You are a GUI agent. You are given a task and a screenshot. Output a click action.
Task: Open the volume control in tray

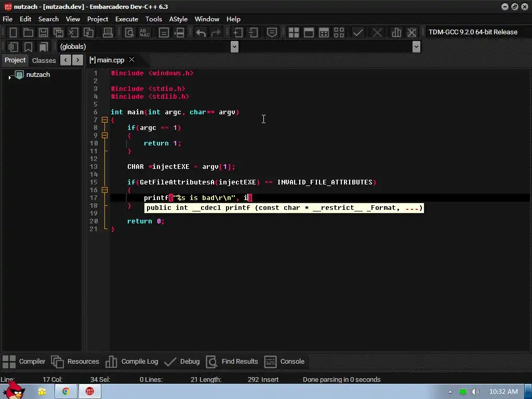475,392
